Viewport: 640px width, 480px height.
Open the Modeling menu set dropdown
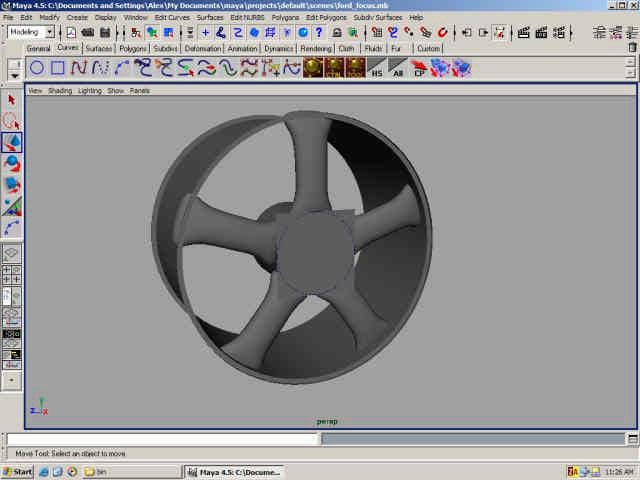click(x=31, y=32)
